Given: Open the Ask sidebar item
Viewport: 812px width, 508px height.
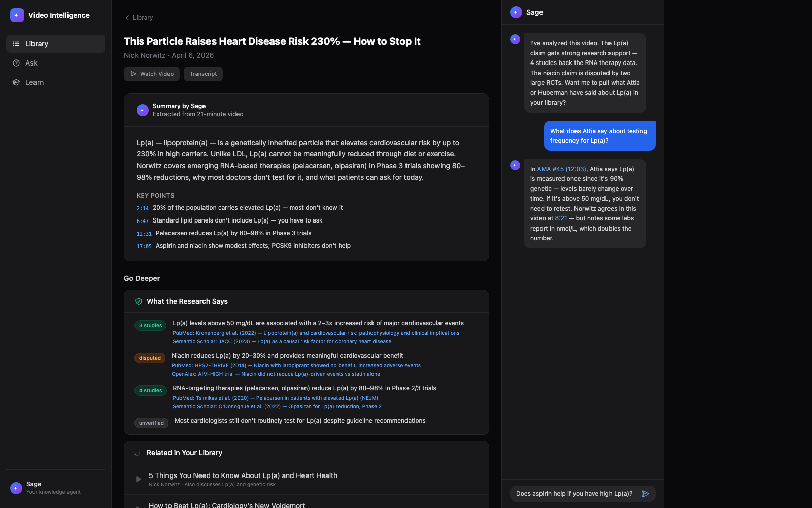Looking at the screenshot, I should pyautogui.click(x=55, y=63).
